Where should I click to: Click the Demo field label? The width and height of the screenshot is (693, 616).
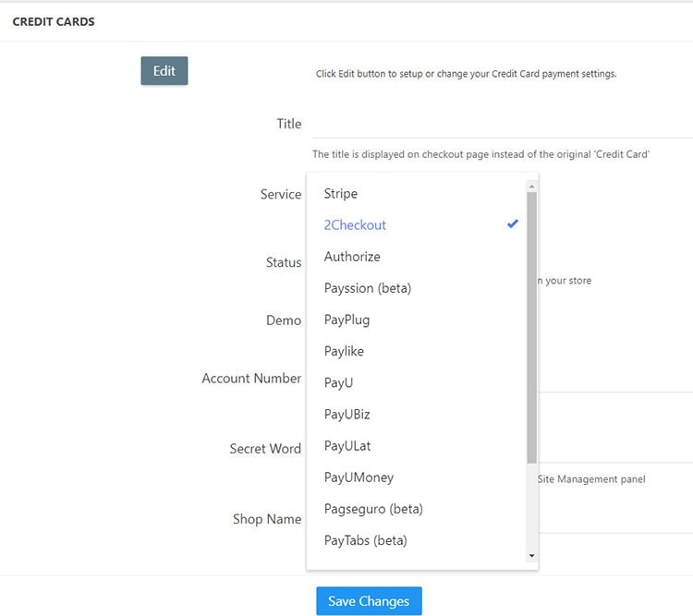click(284, 320)
